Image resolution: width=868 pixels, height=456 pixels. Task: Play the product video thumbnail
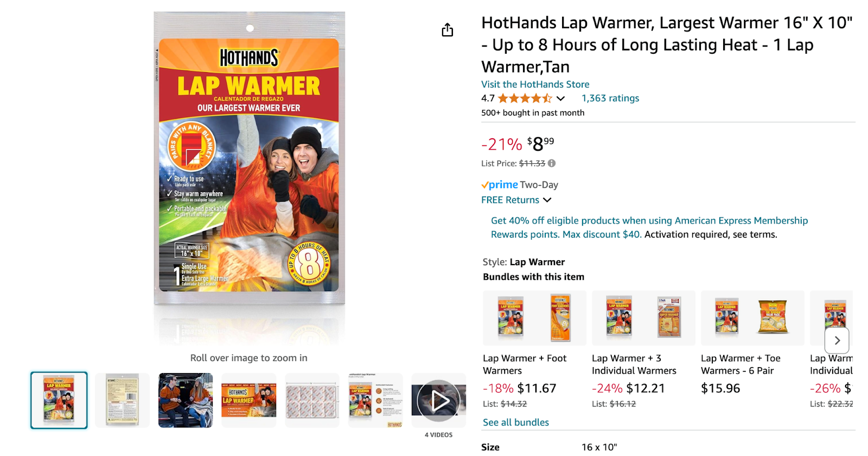[438, 401]
